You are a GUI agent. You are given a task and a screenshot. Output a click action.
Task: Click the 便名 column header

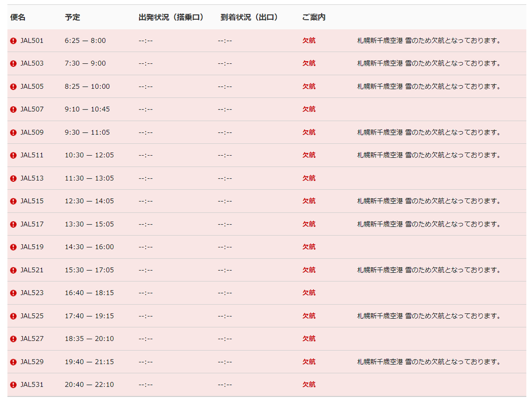tap(18, 17)
